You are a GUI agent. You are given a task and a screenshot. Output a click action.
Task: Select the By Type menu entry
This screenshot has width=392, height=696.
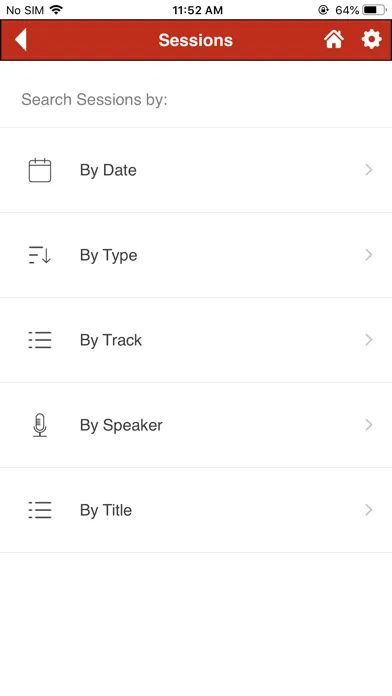[196, 255]
